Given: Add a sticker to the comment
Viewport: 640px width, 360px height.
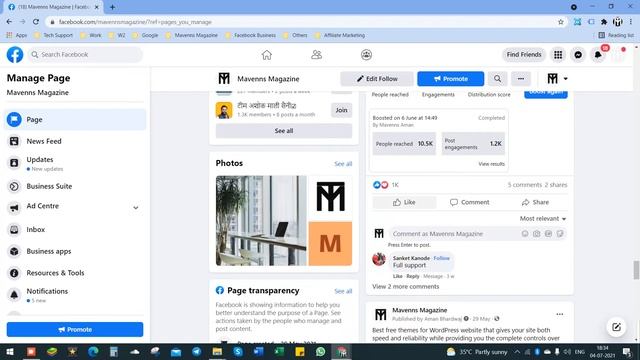Looking at the screenshot, I should pyautogui.click(x=560, y=234).
